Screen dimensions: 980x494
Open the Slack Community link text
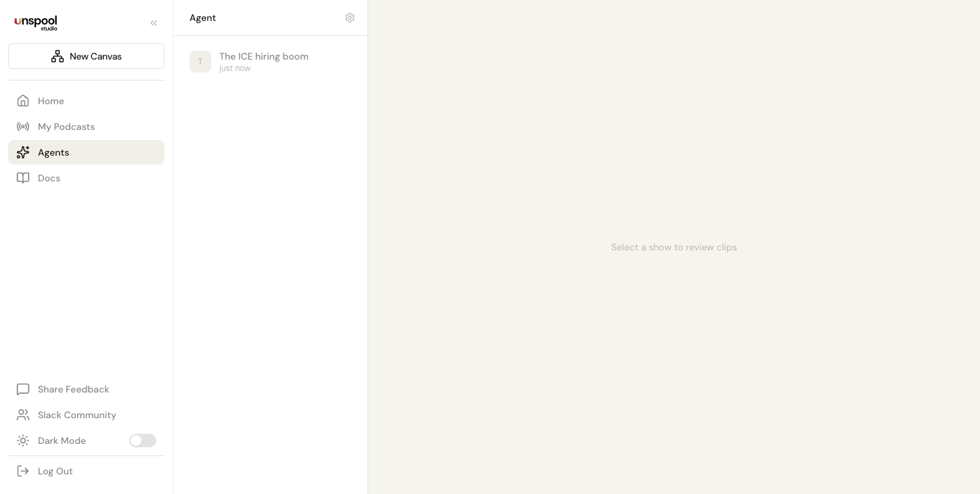pos(77,415)
